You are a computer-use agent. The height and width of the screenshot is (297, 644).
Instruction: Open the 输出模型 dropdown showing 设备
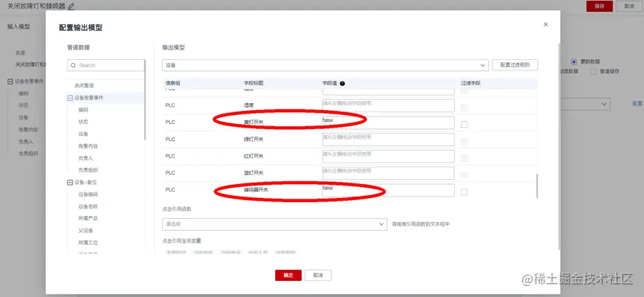(325, 65)
